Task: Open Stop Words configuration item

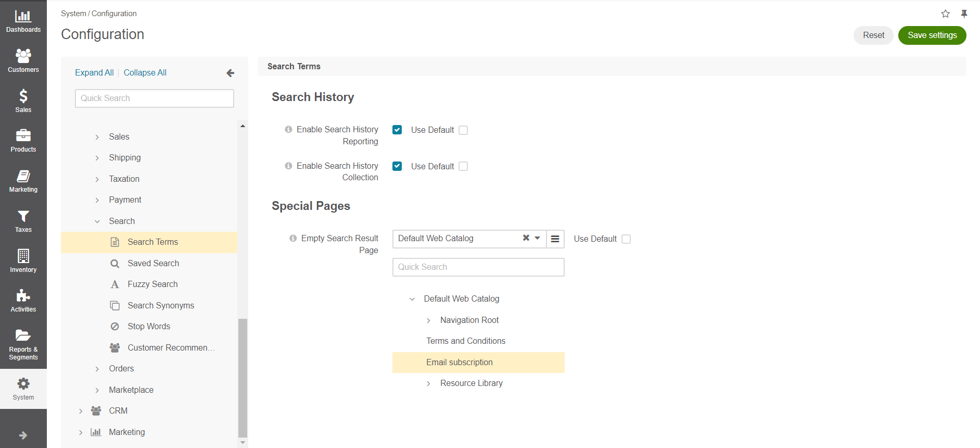Action: (x=149, y=327)
